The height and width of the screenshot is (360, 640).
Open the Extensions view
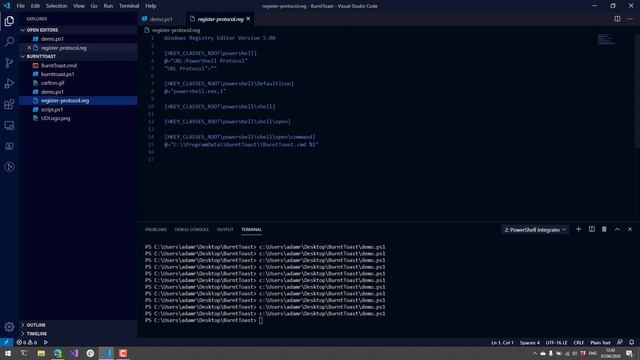click(x=9, y=104)
